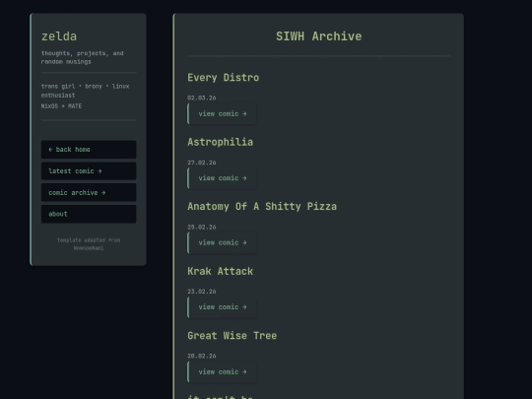Click the Krak Attack title
This screenshot has width=532, height=399.
pos(221,271)
